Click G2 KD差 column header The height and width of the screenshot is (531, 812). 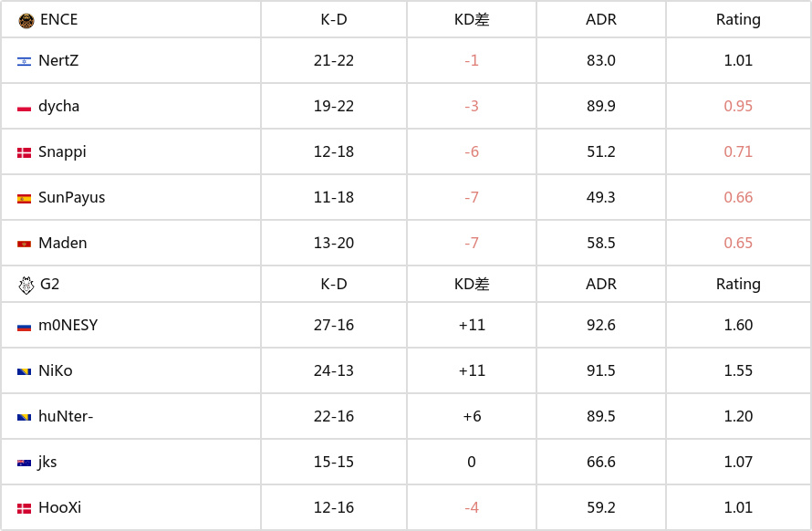pos(472,284)
